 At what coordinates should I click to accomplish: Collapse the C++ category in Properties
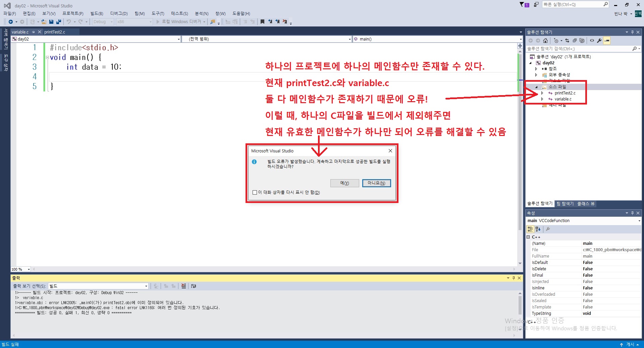point(528,237)
